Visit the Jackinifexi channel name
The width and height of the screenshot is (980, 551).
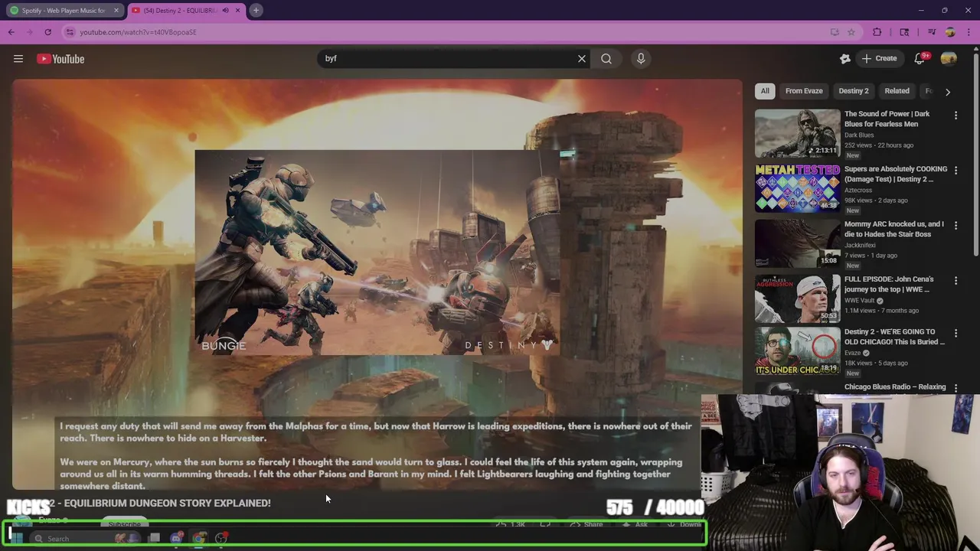coord(861,246)
